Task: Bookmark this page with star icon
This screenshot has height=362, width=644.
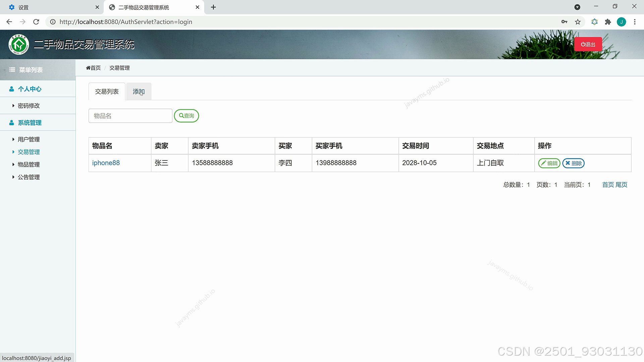Action: [578, 22]
